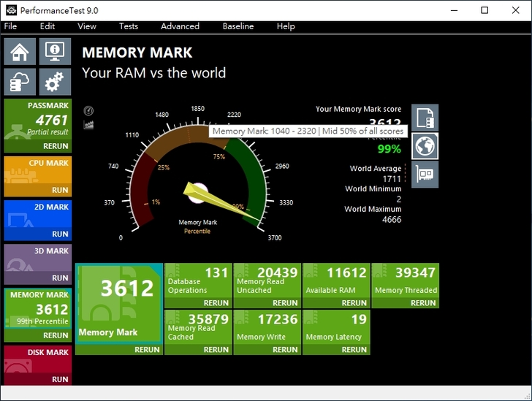
Task: Open the Tests menu
Action: (129, 26)
